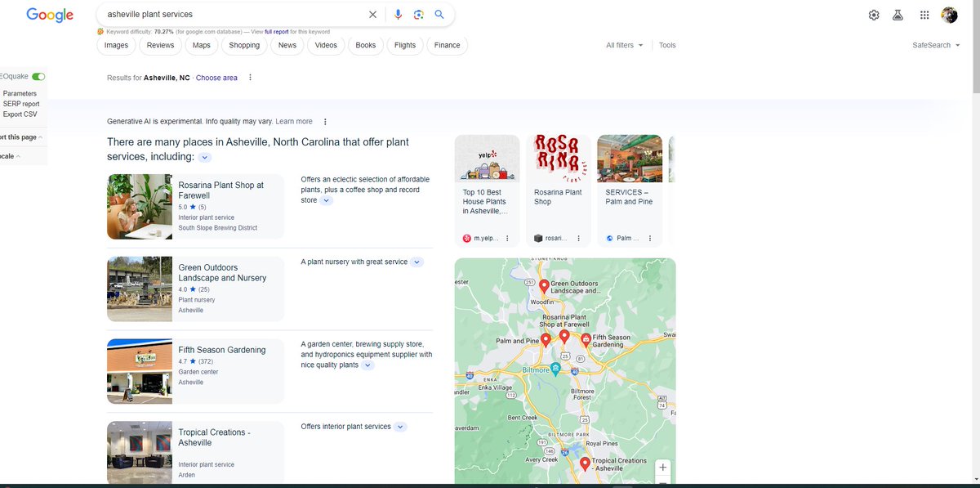Open SERP report link

(21, 104)
